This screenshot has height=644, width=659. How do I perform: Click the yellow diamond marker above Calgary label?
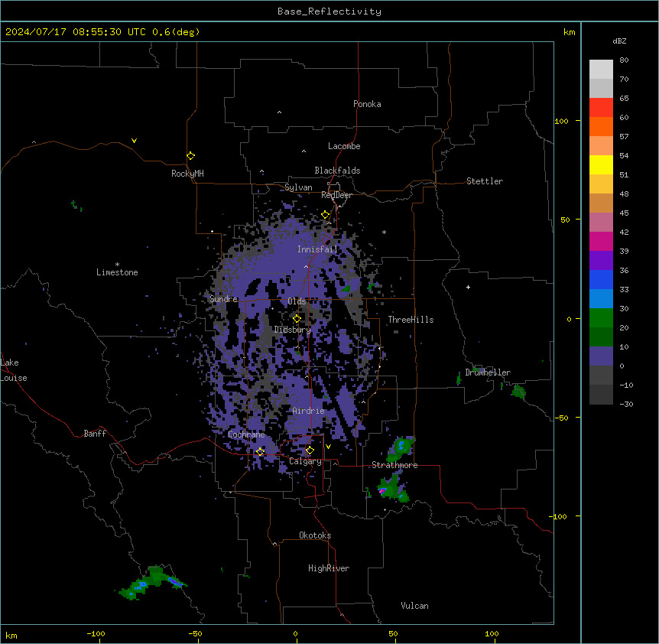click(x=310, y=450)
